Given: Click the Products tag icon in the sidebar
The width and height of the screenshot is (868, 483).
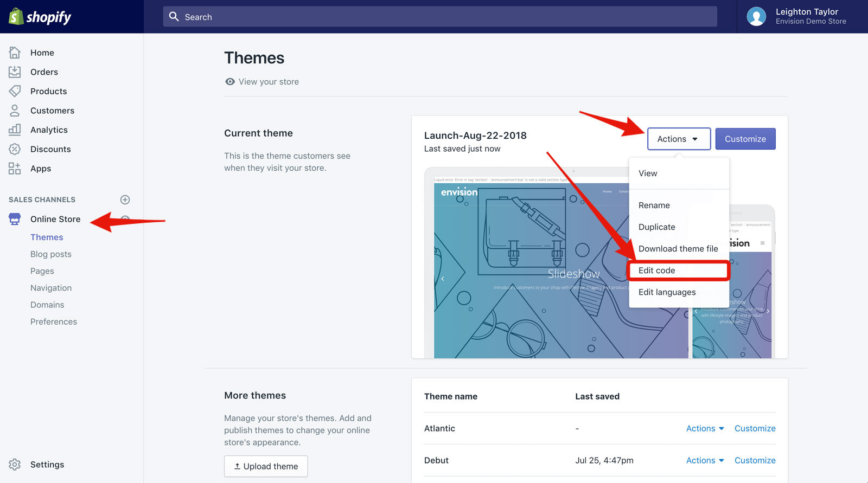Looking at the screenshot, I should tap(15, 91).
